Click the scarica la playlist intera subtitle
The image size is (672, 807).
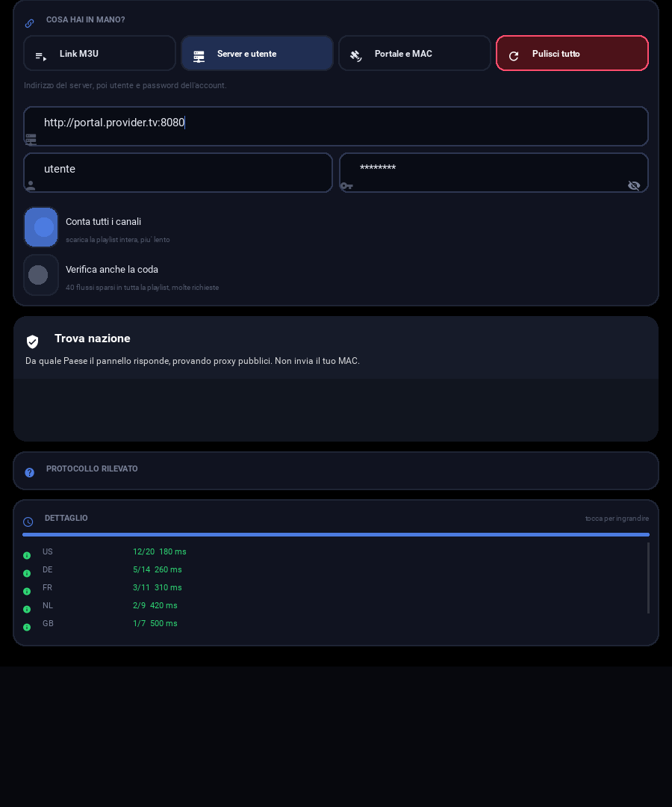point(118,240)
